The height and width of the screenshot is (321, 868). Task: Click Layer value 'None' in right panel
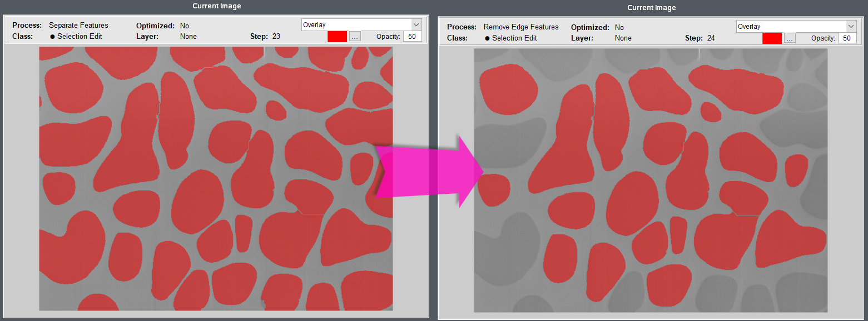point(623,38)
